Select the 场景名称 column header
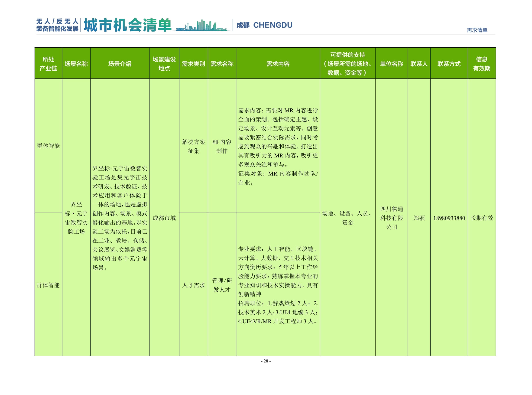 76,64
